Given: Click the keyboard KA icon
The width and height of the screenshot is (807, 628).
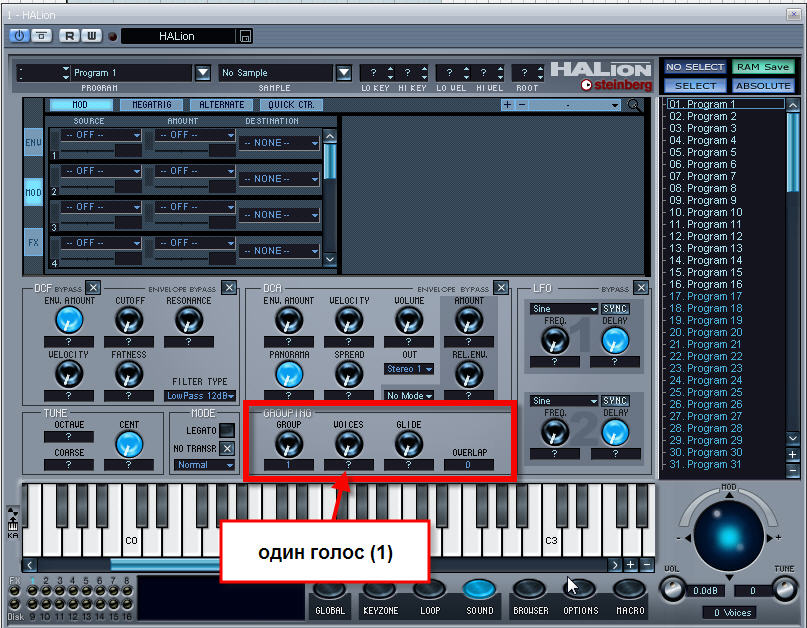Looking at the screenshot, I should (x=13, y=525).
